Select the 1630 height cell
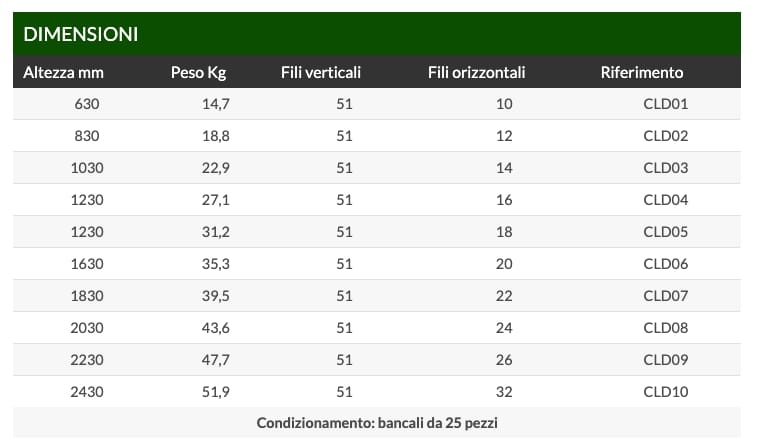This screenshot has height=442, width=761. pyautogui.click(x=88, y=264)
